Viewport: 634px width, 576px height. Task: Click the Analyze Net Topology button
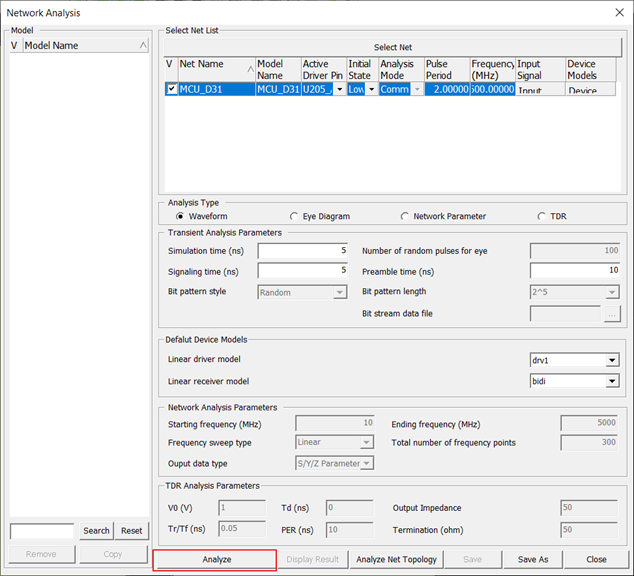(396, 559)
